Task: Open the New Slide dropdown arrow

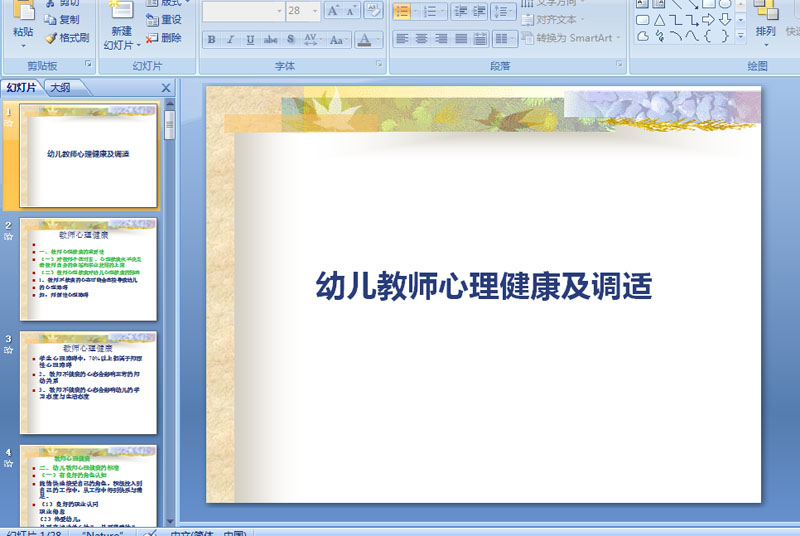Action: [138, 45]
